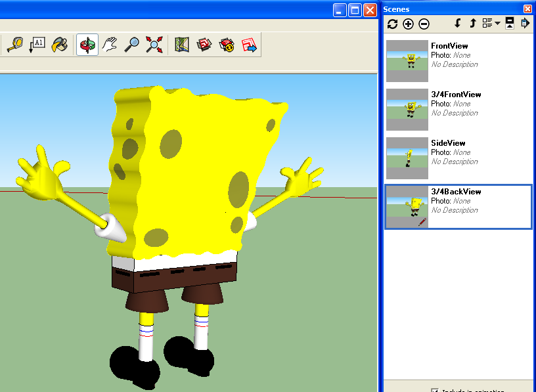The width and height of the screenshot is (536, 392).
Task: Select the Pan hand tool
Action: point(110,45)
